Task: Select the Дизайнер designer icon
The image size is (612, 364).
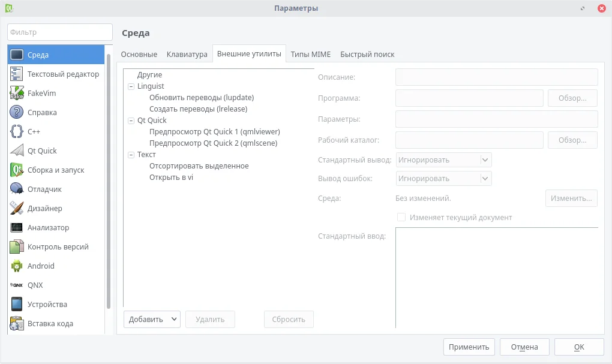Action: 17,208
